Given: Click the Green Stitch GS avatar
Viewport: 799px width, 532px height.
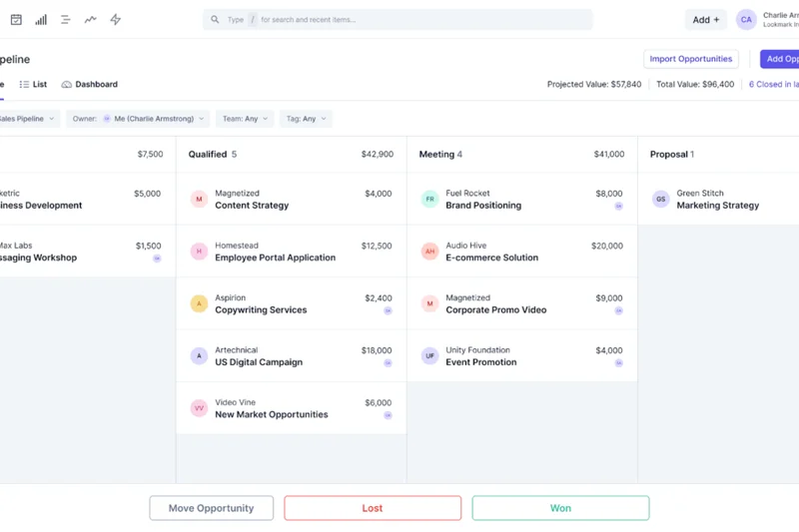Looking at the screenshot, I should 660,200.
